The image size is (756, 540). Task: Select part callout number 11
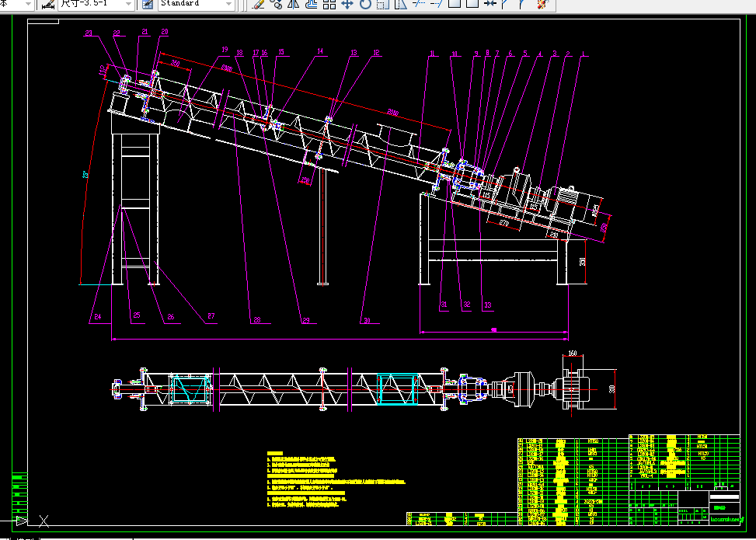pos(433,53)
